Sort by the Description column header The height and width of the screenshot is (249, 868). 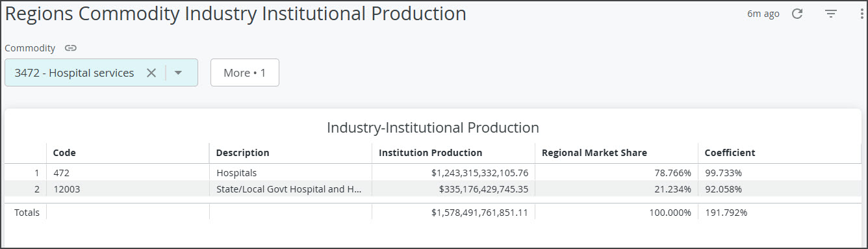pyautogui.click(x=242, y=153)
